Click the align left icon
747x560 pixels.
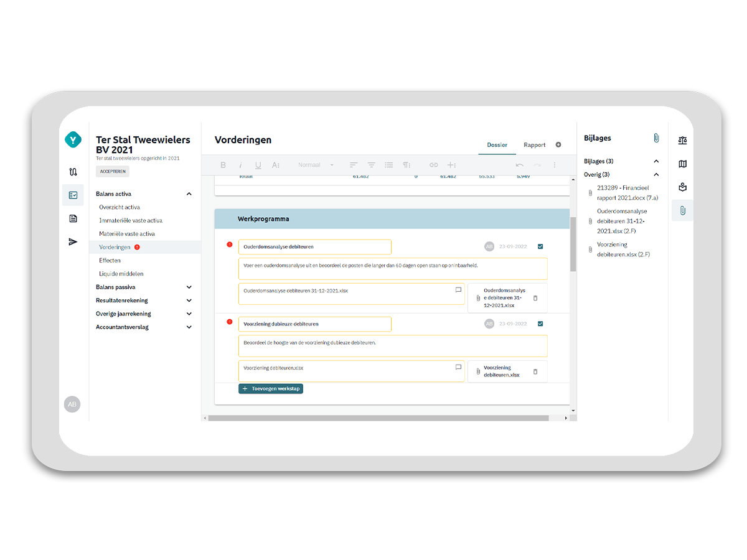click(354, 165)
